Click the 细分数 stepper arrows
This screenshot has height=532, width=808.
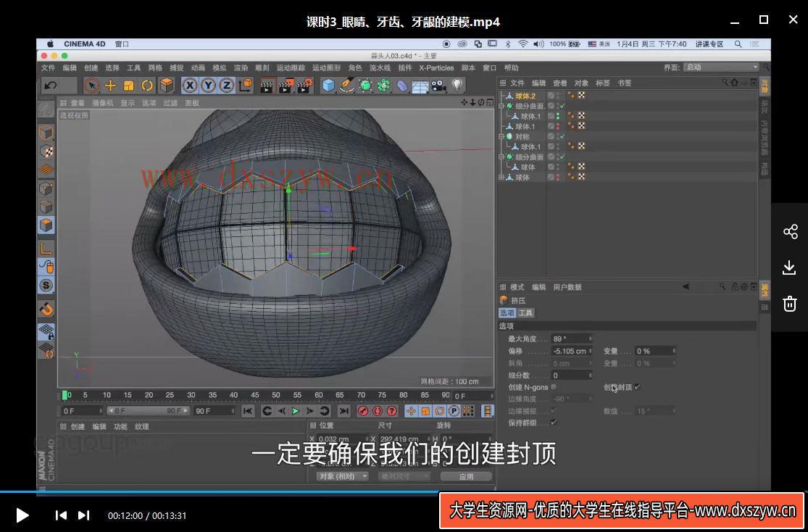pos(590,375)
